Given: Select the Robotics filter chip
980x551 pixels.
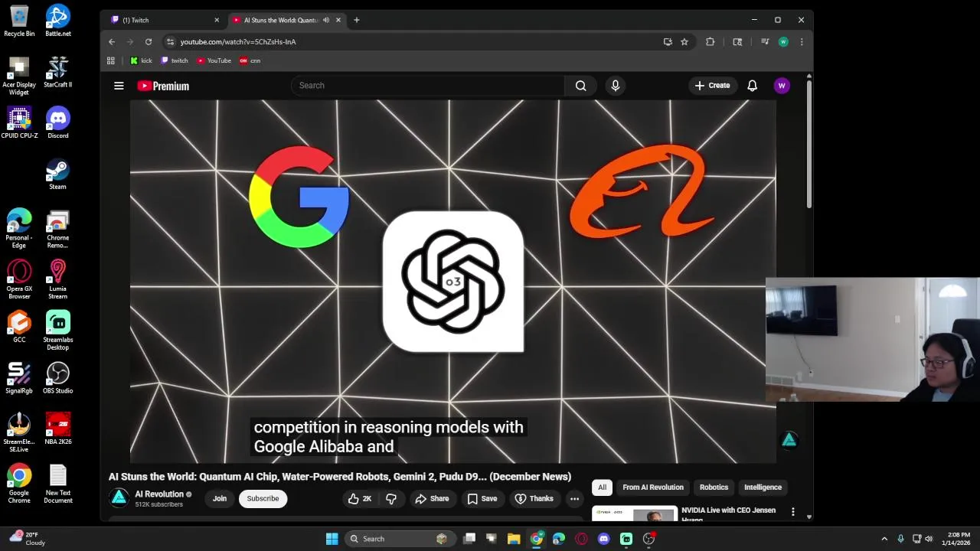Looking at the screenshot, I should tap(714, 487).
